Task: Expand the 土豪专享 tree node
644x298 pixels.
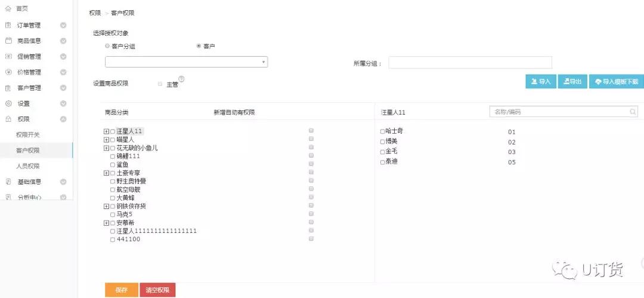Action: click(x=106, y=173)
